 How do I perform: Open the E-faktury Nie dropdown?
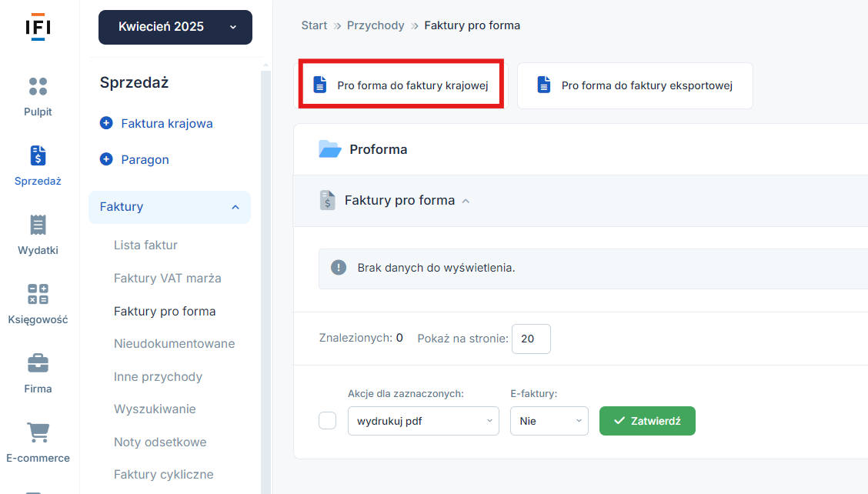tap(549, 421)
